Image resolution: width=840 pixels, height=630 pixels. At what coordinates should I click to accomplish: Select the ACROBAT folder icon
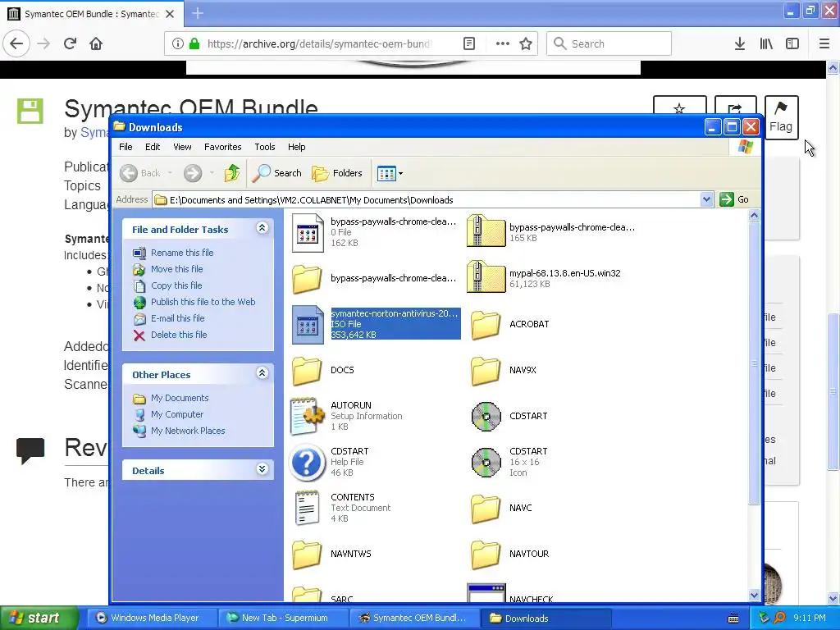tap(486, 324)
